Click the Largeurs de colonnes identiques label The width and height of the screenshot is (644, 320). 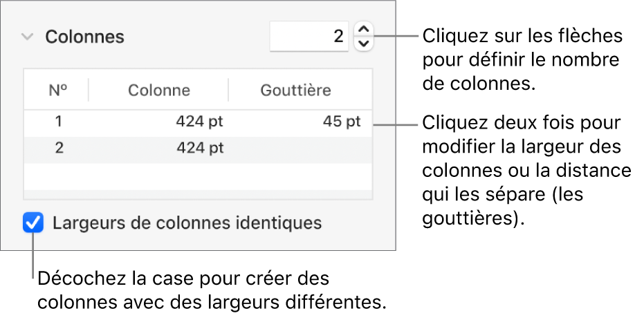[187, 224]
